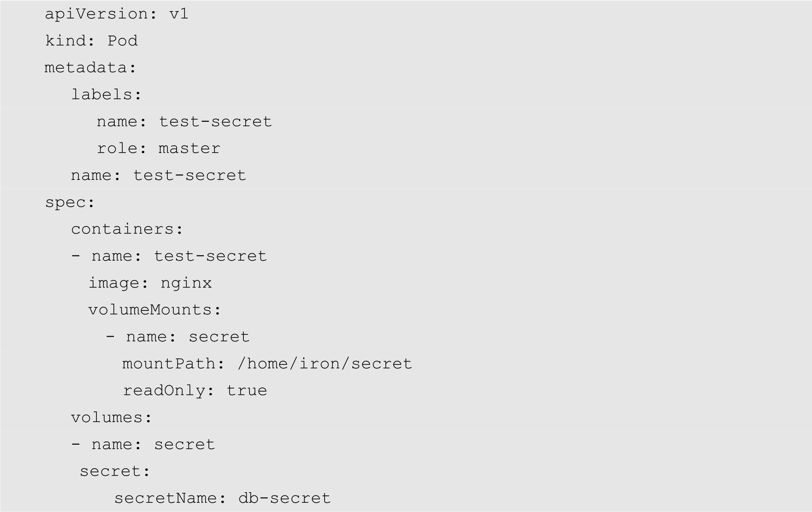Click the readOnly key

pyautogui.click(x=164, y=391)
